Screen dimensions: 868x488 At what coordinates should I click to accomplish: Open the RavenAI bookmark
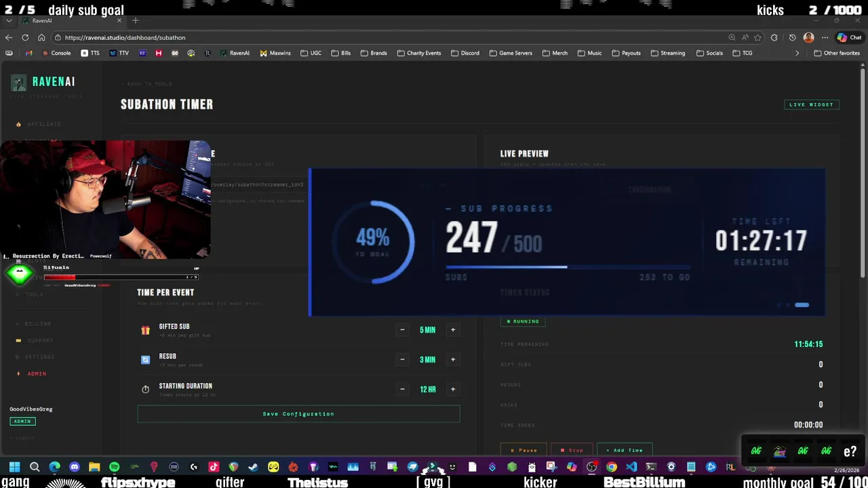click(x=235, y=53)
